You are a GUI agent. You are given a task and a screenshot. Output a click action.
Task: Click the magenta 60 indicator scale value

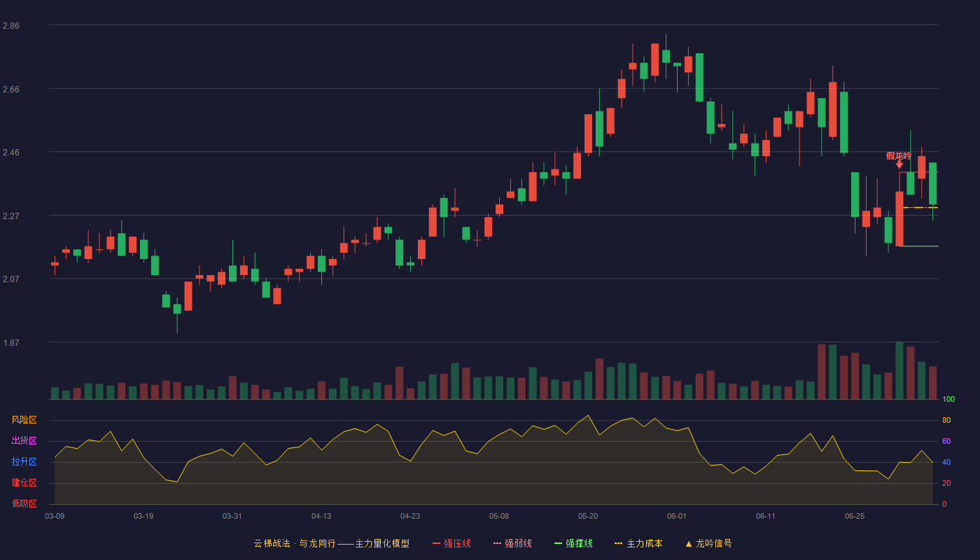946,442
